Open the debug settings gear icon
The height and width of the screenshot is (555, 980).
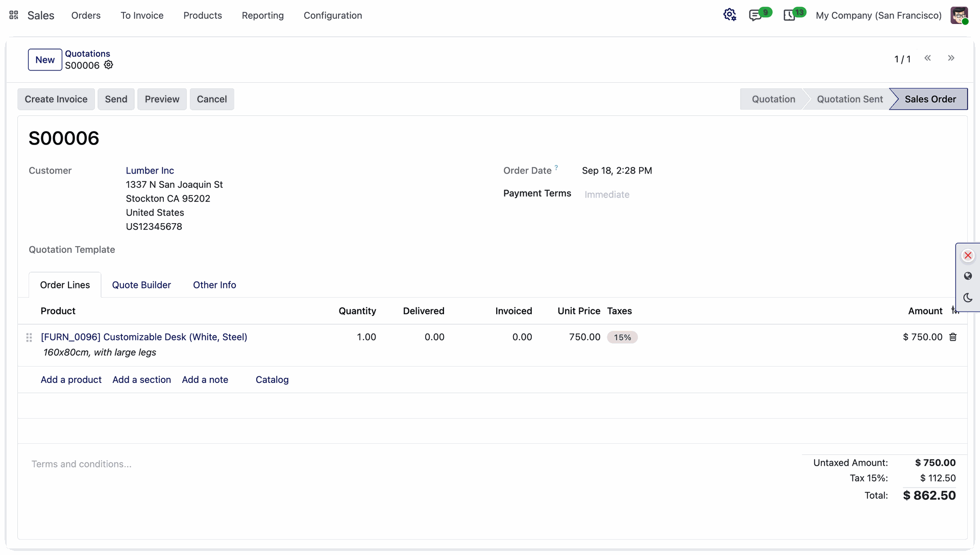pyautogui.click(x=729, y=15)
